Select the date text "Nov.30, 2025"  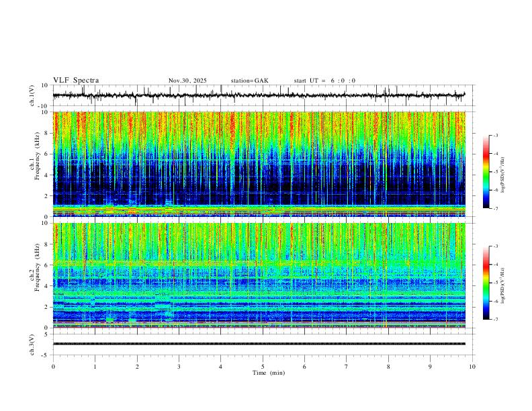pyautogui.click(x=187, y=81)
